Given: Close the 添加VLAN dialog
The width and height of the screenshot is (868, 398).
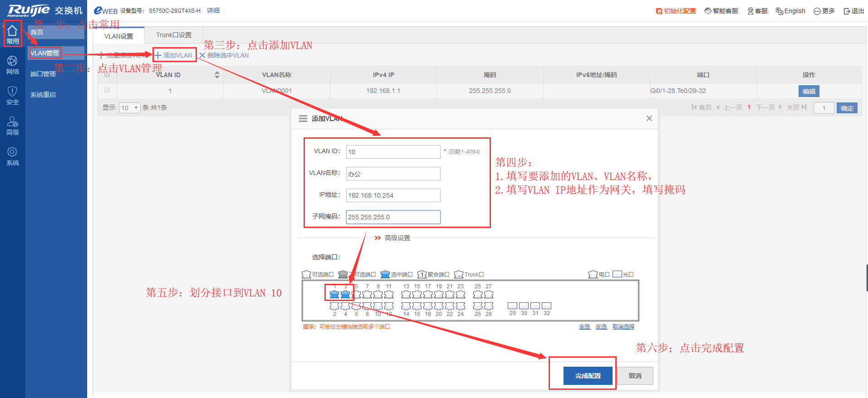Looking at the screenshot, I should point(649,118).
